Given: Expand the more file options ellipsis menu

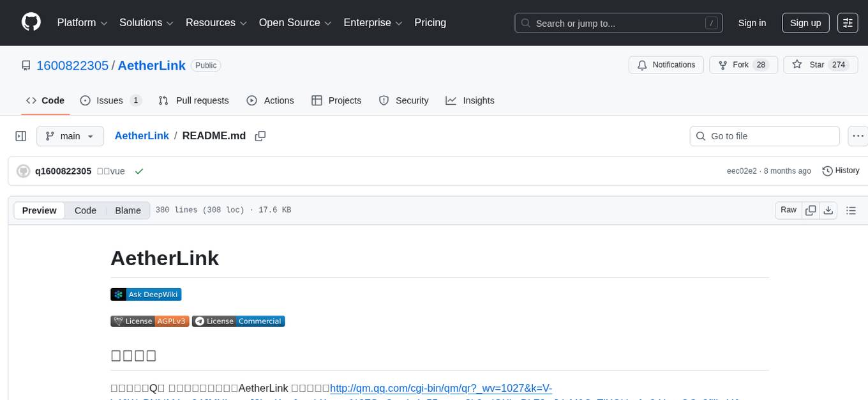Looking at the screenshot, I should [858, 135].
